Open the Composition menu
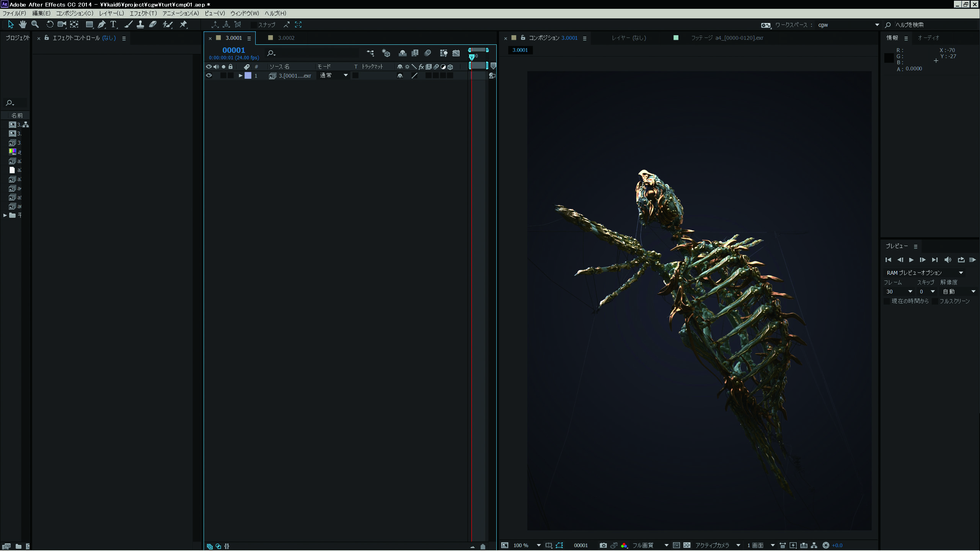Screen dimensions: 980x551 75,13
